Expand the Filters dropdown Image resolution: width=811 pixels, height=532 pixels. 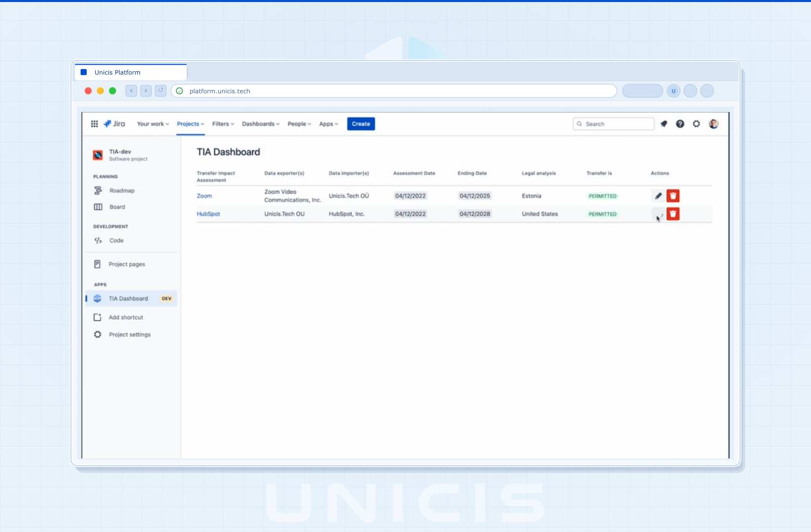[x=223, y=124]
